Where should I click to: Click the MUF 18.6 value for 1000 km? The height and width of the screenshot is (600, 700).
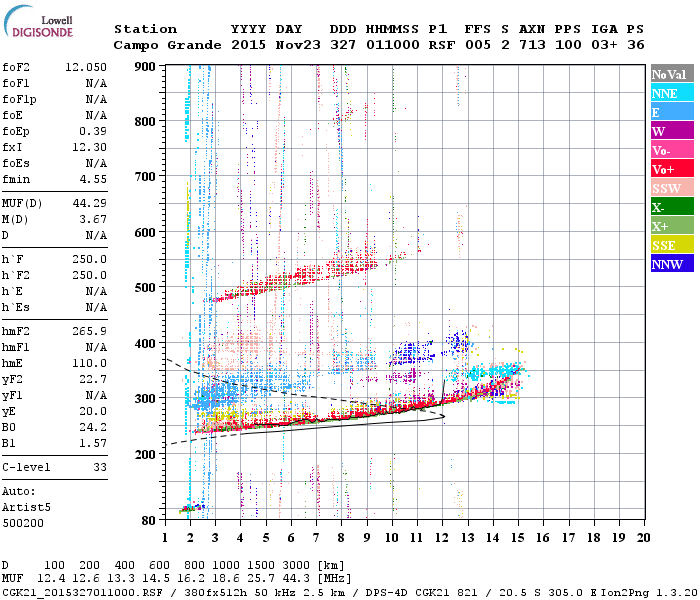click(226, 579)
